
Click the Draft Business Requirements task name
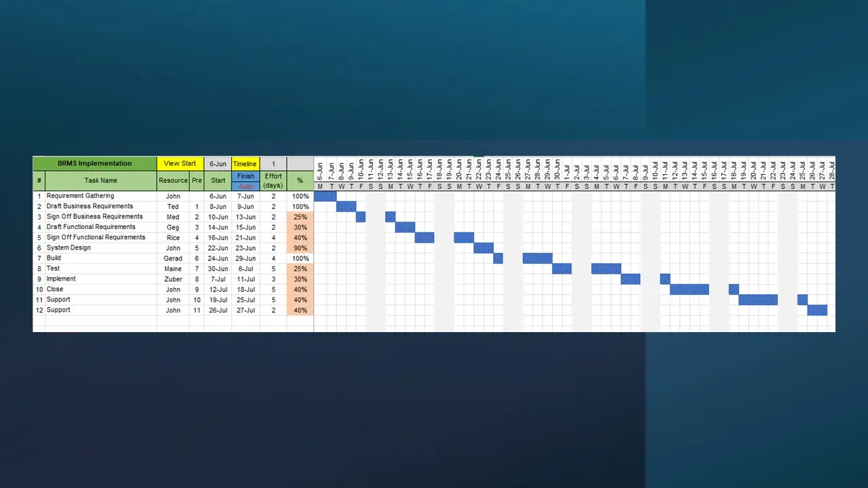(x=90, y=207)
